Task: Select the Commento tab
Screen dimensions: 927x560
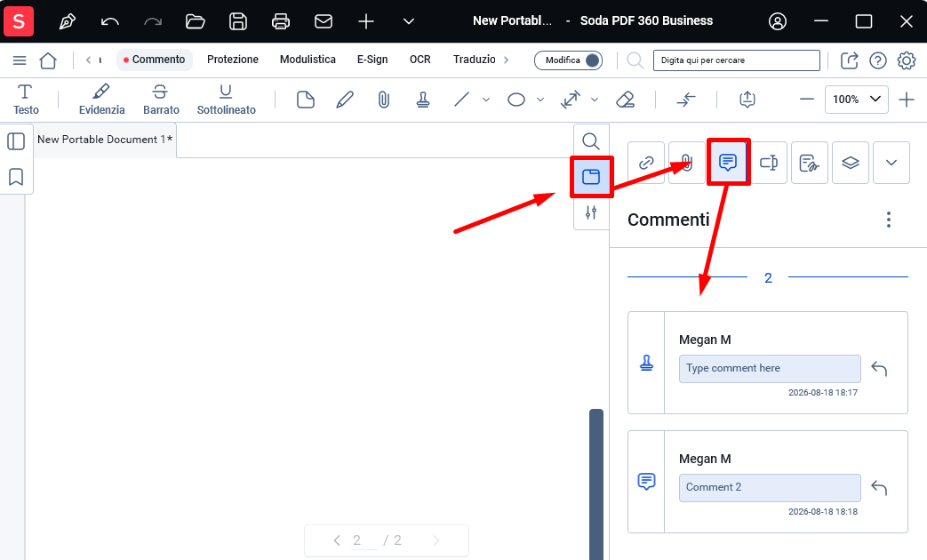Action: [155, 60]
